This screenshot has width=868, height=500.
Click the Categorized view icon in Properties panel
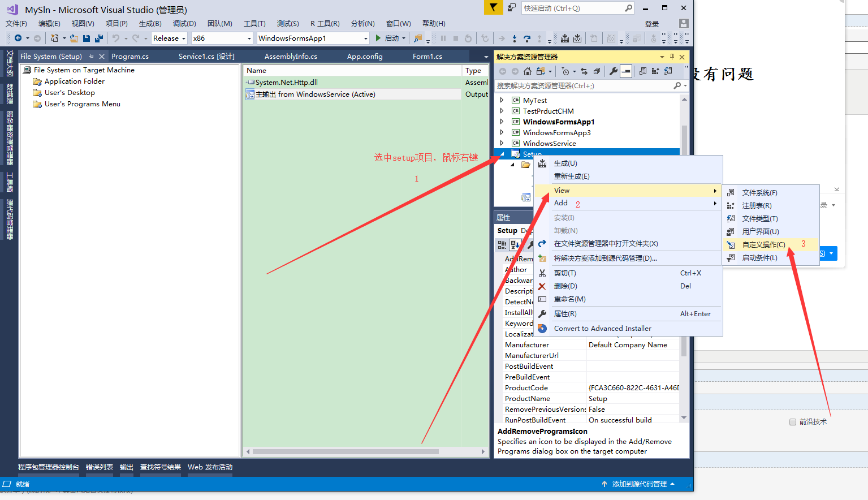pyautogui.click(x=502, y=244)
